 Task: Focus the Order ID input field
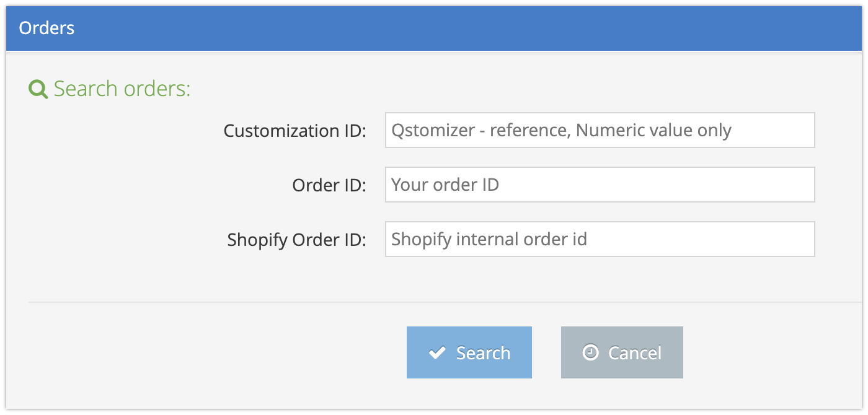(x=600, y=185)
